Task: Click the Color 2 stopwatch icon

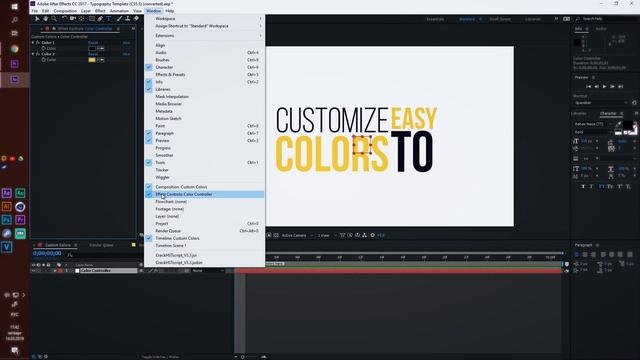Action: pyautogui.click(x=43, y=60)
